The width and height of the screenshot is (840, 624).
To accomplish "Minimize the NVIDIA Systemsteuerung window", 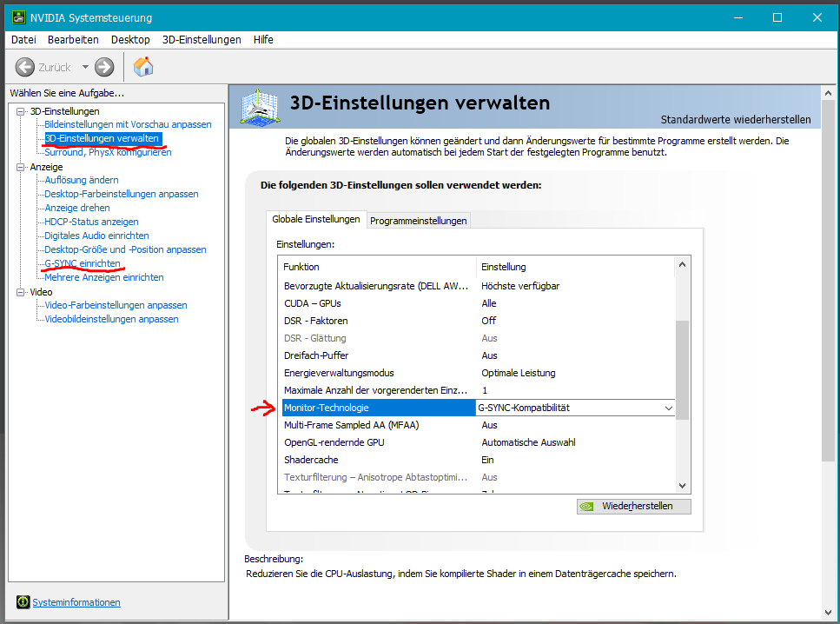I will [x=738, y=17].
